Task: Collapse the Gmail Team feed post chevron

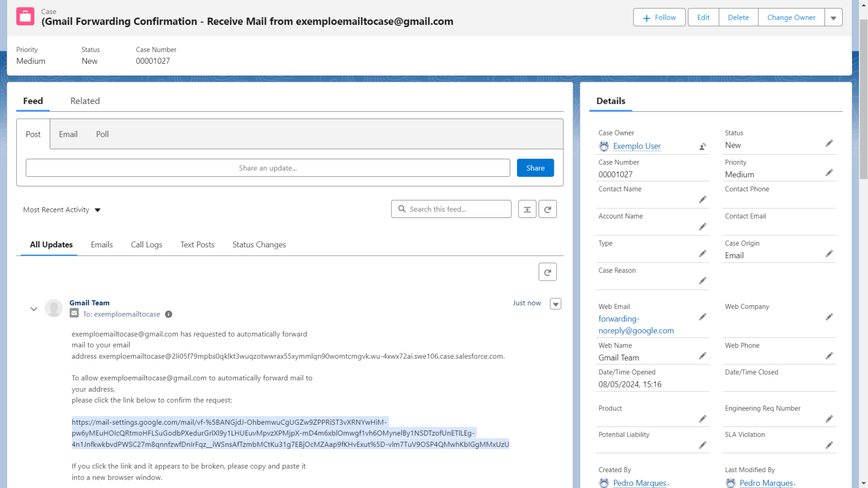Action: click(x=33, y=308)
